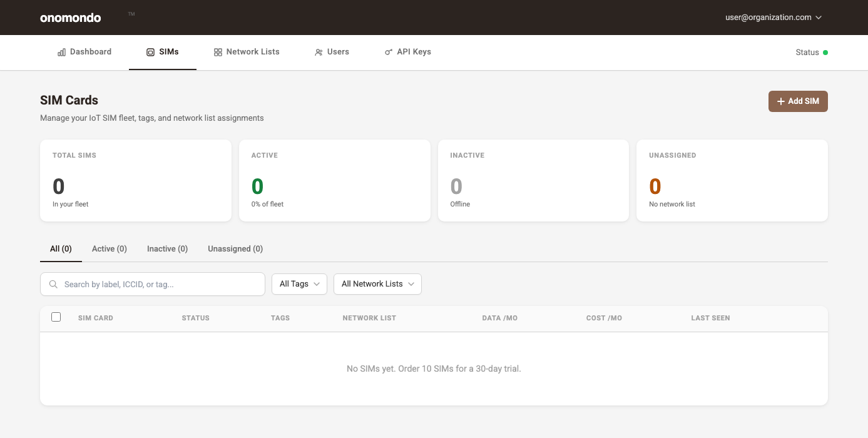Click the NETWORK LIST column header
The image size is (868, 438).
[369, 318]
